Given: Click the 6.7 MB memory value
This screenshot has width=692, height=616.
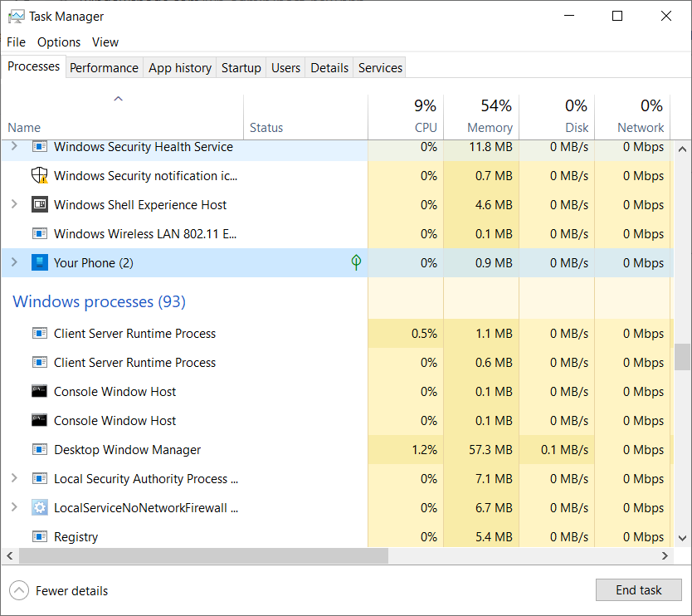Looking at the screenshot, I should coord(494,508).
